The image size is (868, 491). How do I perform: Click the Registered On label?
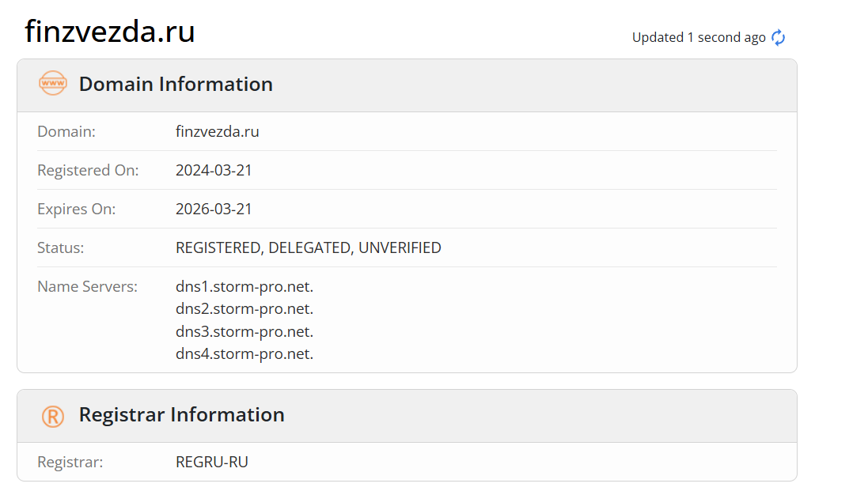88,170
